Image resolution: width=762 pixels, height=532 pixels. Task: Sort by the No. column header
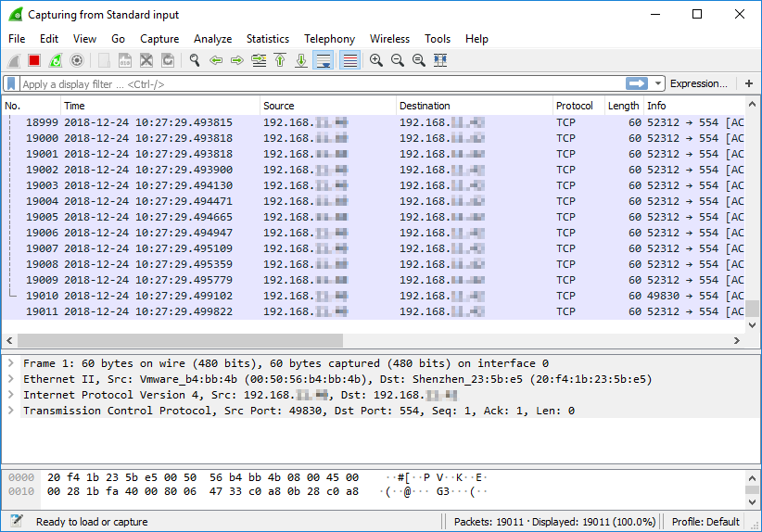click(x=32, y=106)
